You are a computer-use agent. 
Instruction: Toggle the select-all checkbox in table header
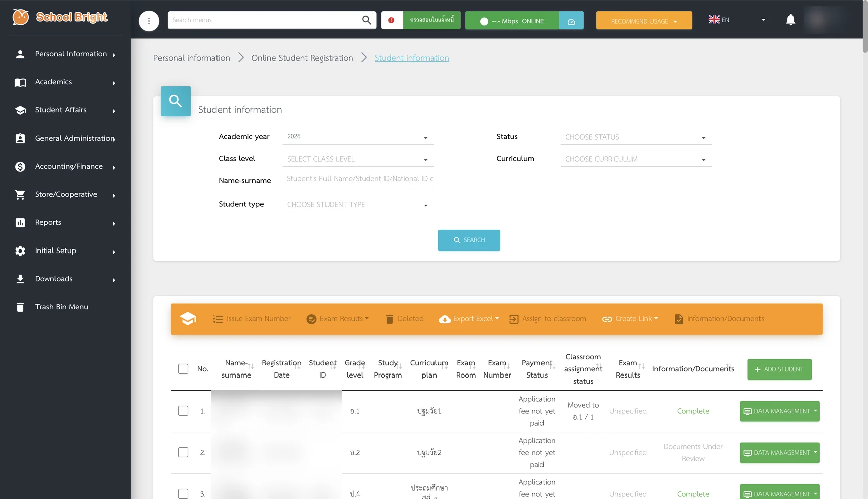183,369
